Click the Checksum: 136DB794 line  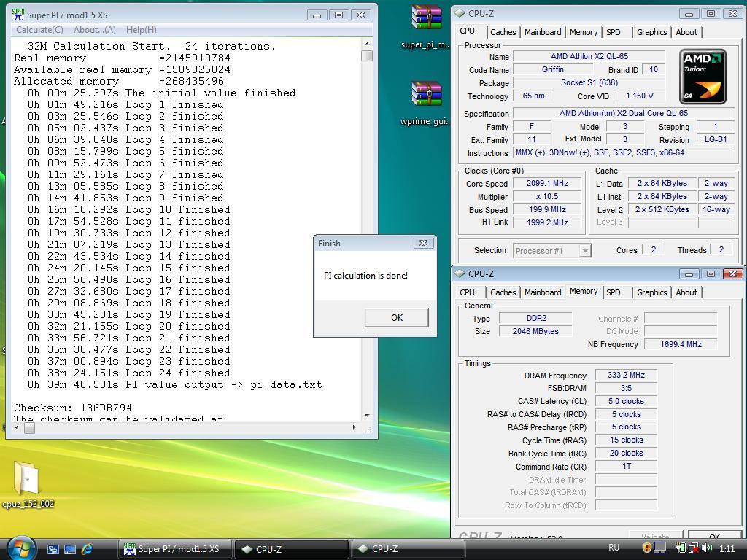click(73, 408)
